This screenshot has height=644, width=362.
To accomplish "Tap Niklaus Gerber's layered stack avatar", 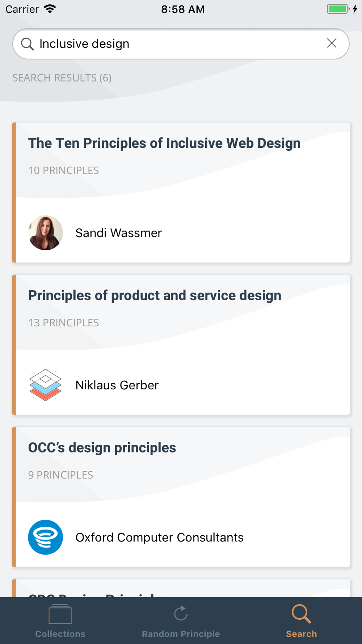I will coord(46,385).
